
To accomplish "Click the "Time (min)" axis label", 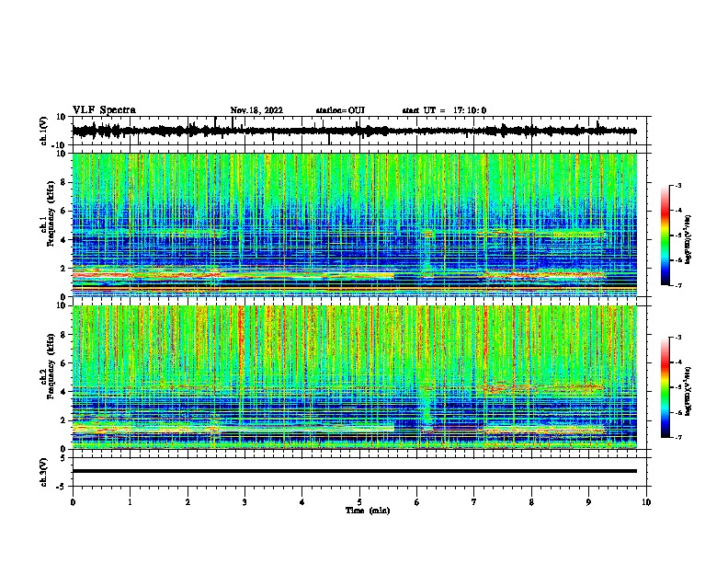I will (368, 511).
